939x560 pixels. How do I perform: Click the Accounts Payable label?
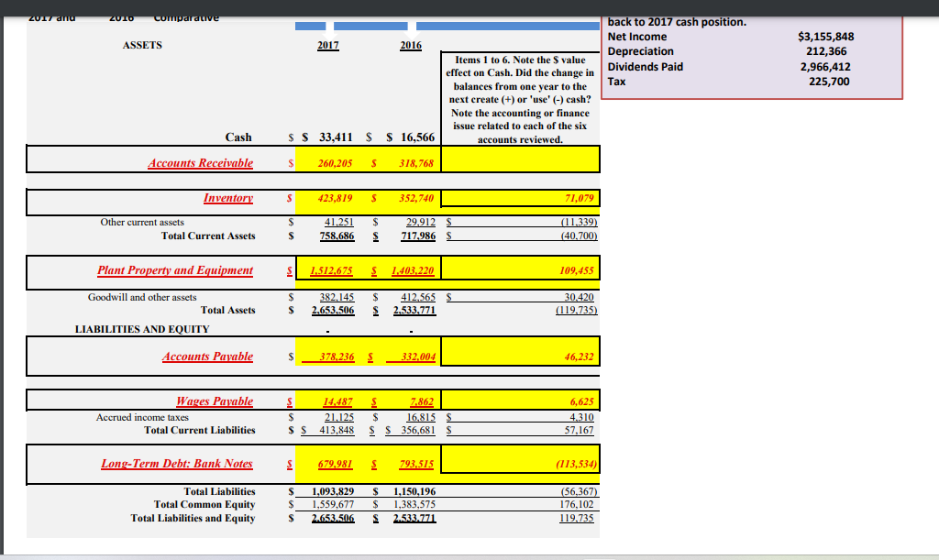tap(207, 357)
